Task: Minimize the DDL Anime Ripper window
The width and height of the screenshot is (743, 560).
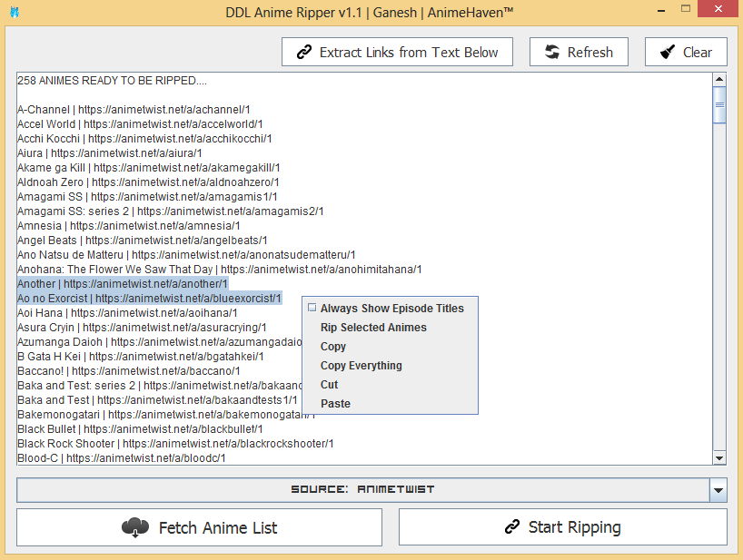Action: click(661, 9)
